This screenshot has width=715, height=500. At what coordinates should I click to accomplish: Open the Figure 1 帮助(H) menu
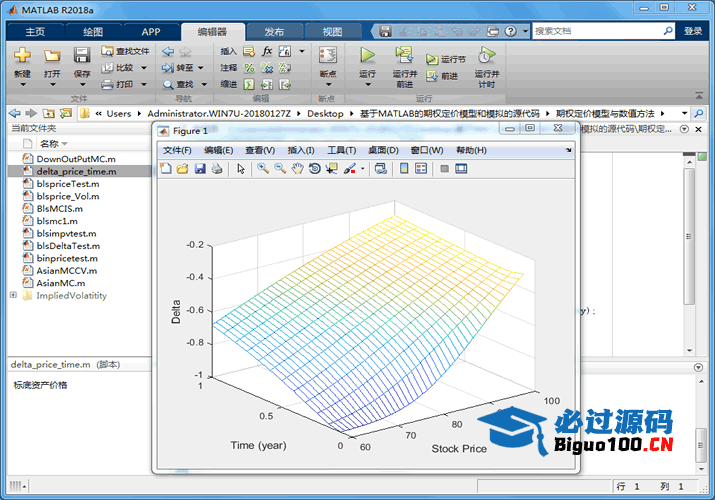coord(471,150)
